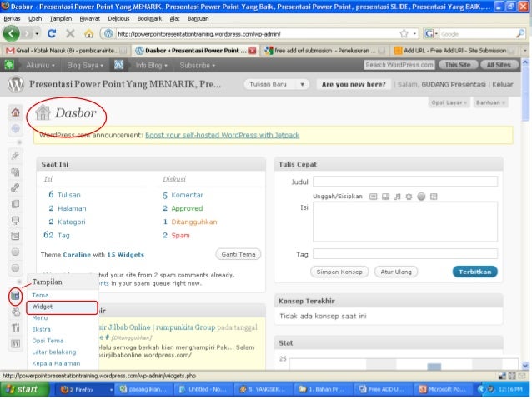Click the Atur Ulang button
This screenshot has height=399, width=532.
[x=395, y=272]
